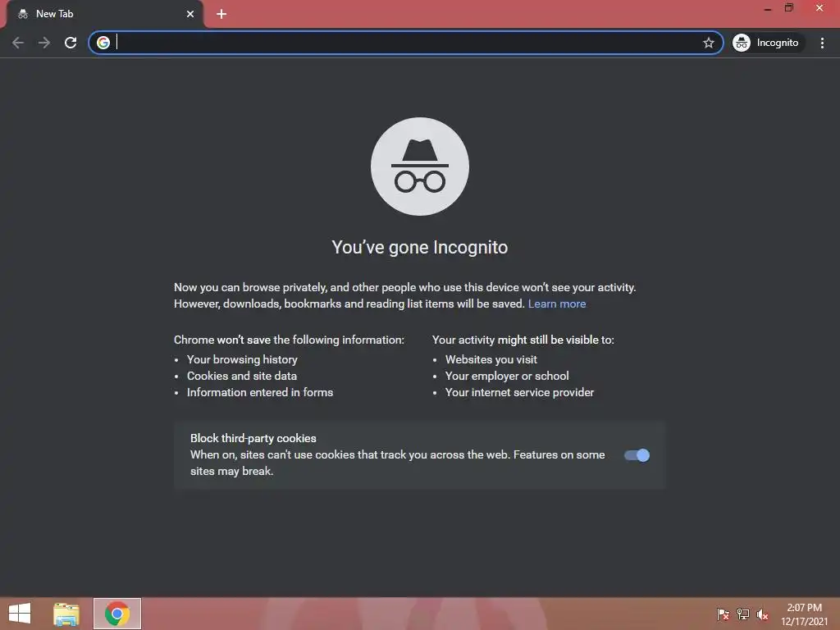Click the muted volume tray icon
This screenshot has height=630, width=840.
pos(762,614)
